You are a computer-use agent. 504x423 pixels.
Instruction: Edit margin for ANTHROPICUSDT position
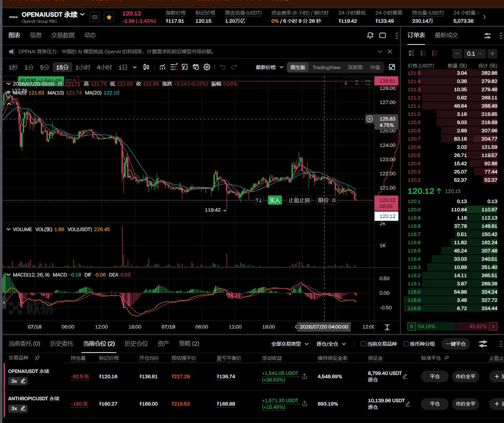coord(408,404)
